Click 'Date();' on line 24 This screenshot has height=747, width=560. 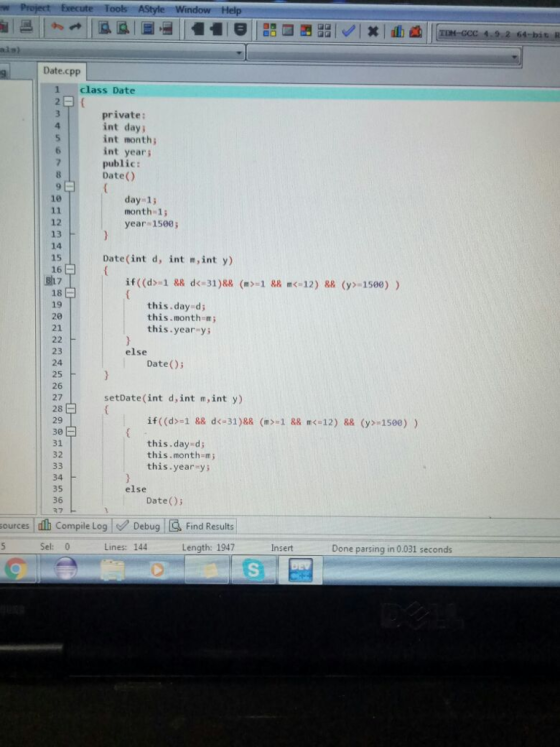[165, 363]
